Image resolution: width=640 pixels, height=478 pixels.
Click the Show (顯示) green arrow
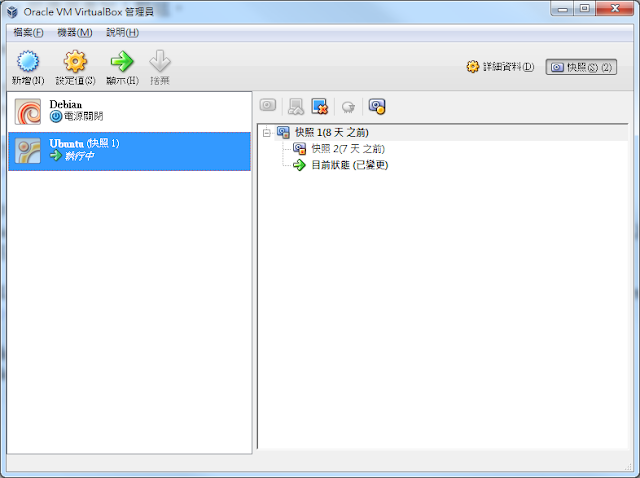click(122, 62)
